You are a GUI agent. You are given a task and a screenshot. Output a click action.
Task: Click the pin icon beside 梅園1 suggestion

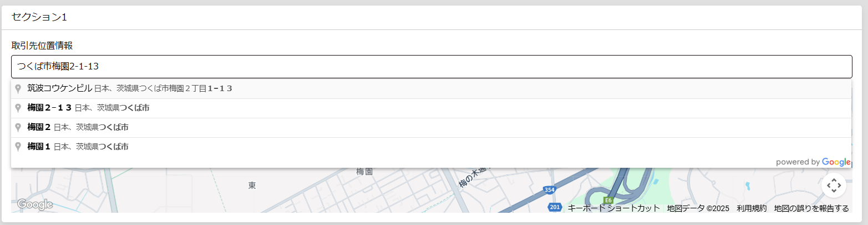[18, 147]
